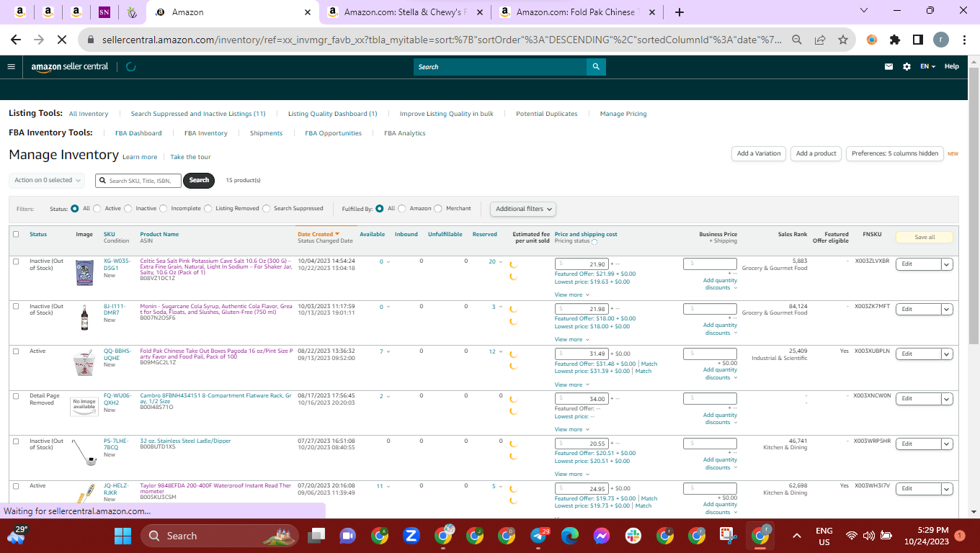Click the browser forward arrow
Screen dimensions: 980x553
pyautogui.click(x=40, y=40)
